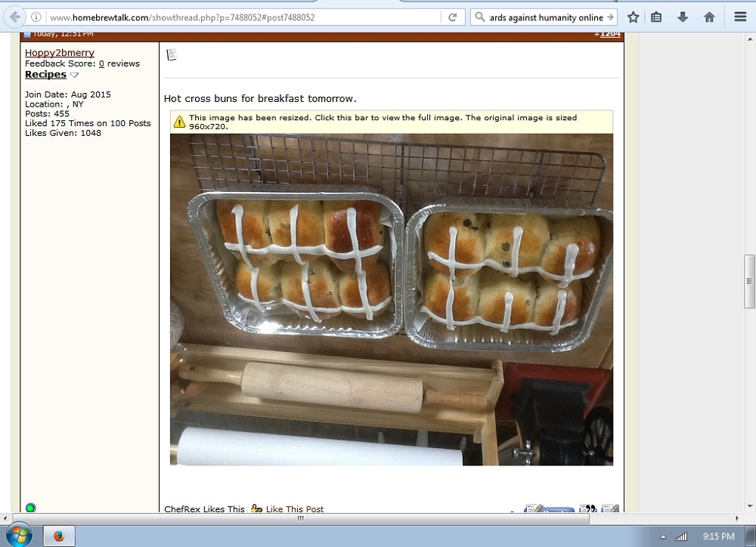Open the 0 feedback reviews link

101,63
